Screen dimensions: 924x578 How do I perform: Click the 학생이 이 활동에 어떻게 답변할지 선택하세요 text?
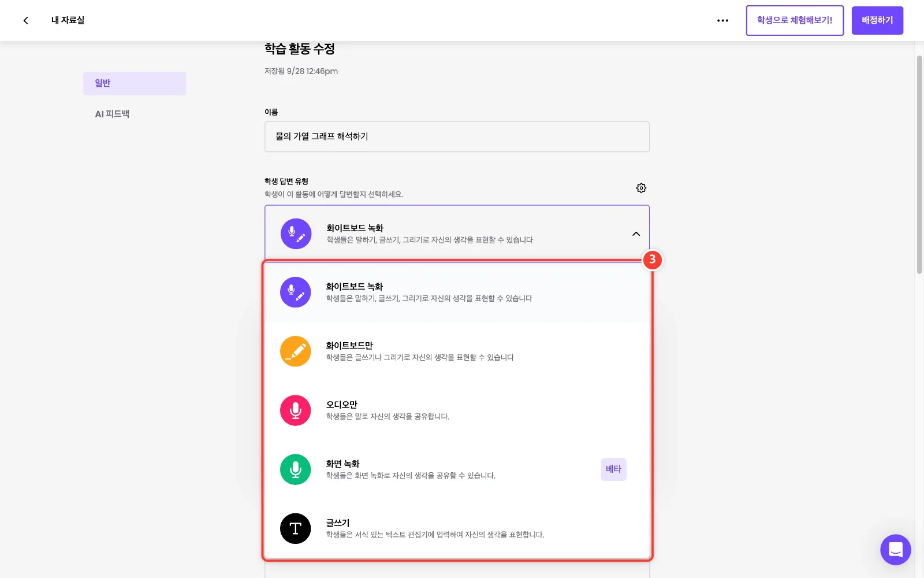[334, 194]
